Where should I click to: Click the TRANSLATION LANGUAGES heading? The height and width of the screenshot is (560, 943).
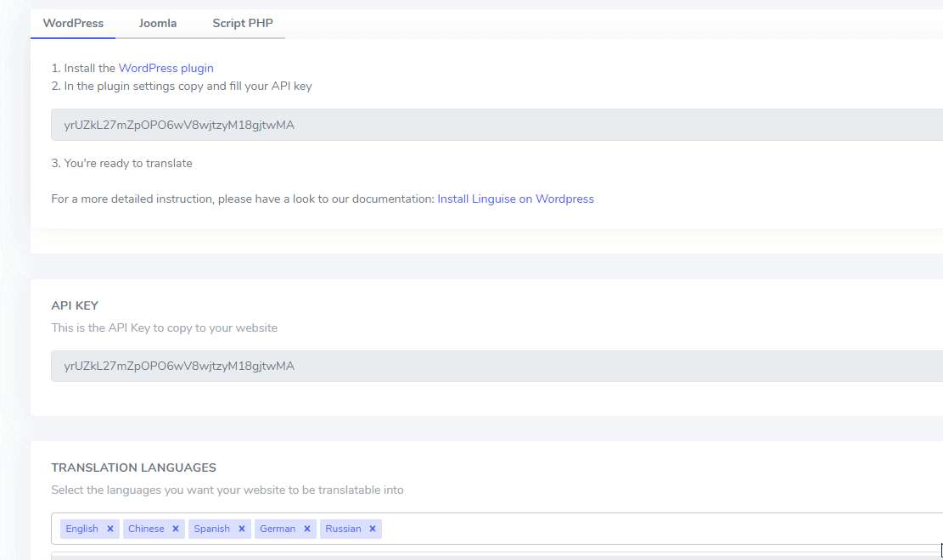pos(133,468)
